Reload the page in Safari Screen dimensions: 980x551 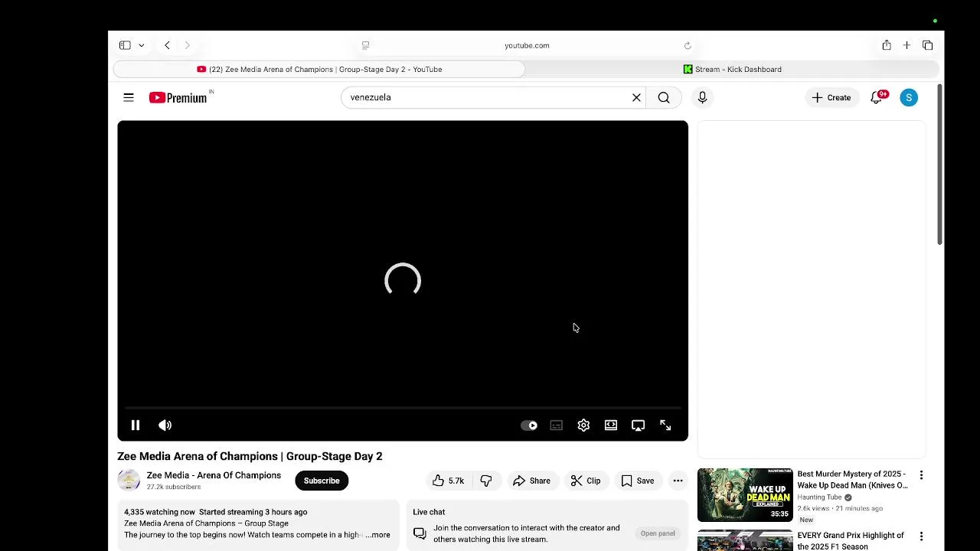[x=688, y=45]
